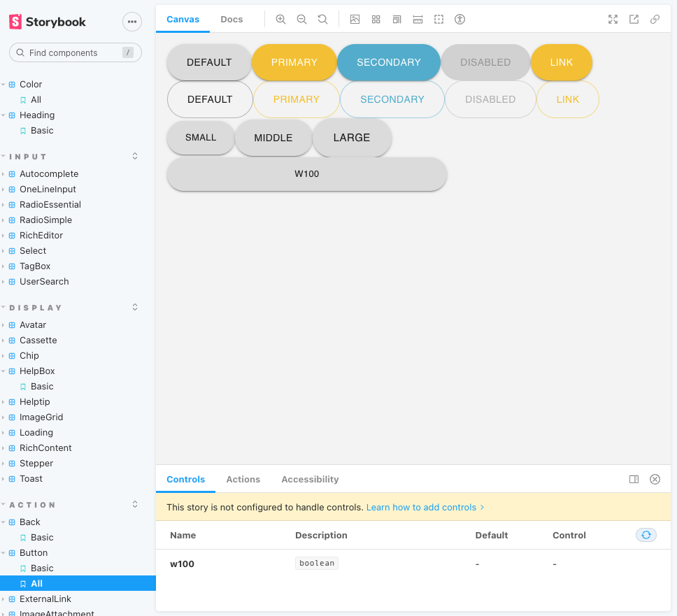Follow the Learn how to add controls link
The width and height of the screenshot is (677, 616).
(425, 507)
